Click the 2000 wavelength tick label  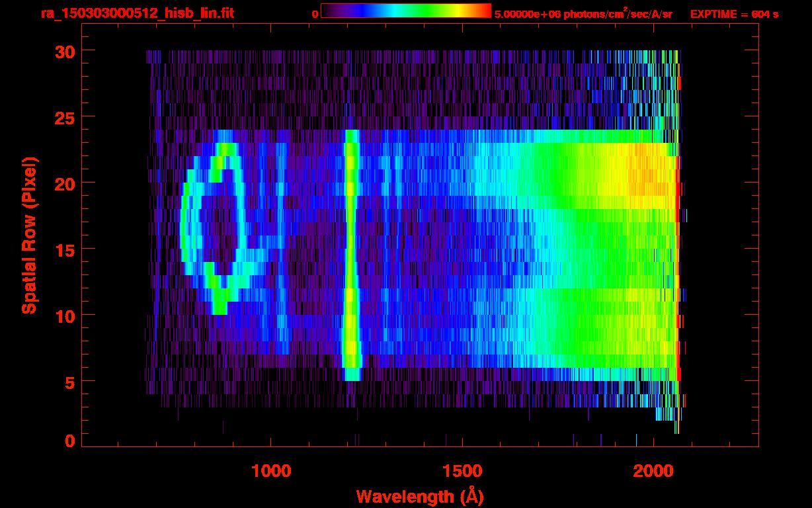[653, 471]
